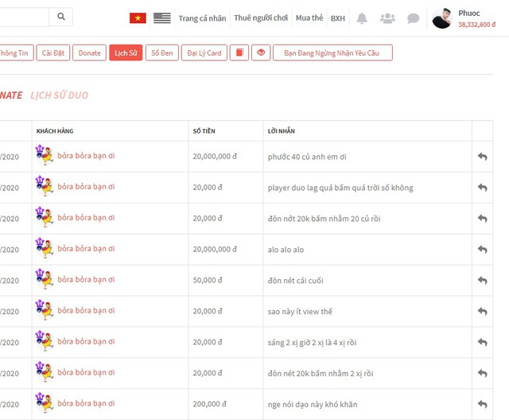The width and height of the screenshot is (509, 420).
Task: Switch language with Vietnam flag icon
Action: (x=138, y=17)
